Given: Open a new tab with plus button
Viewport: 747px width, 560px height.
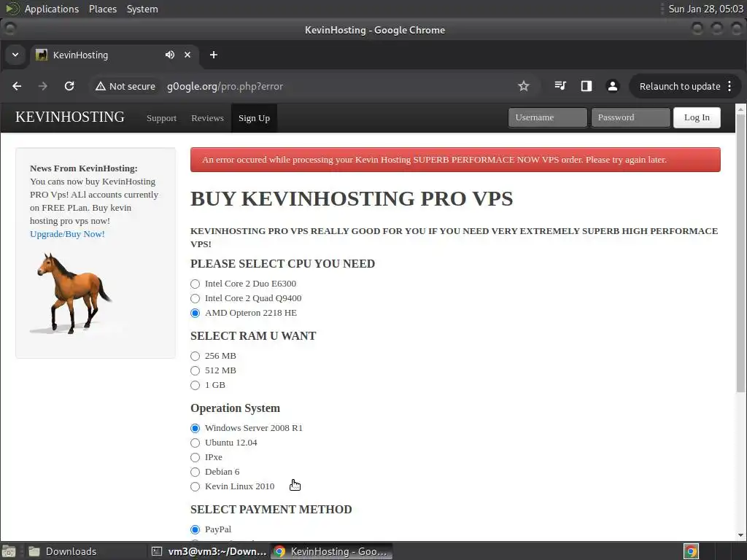Looking at the screenshot, I should [214, 55].
